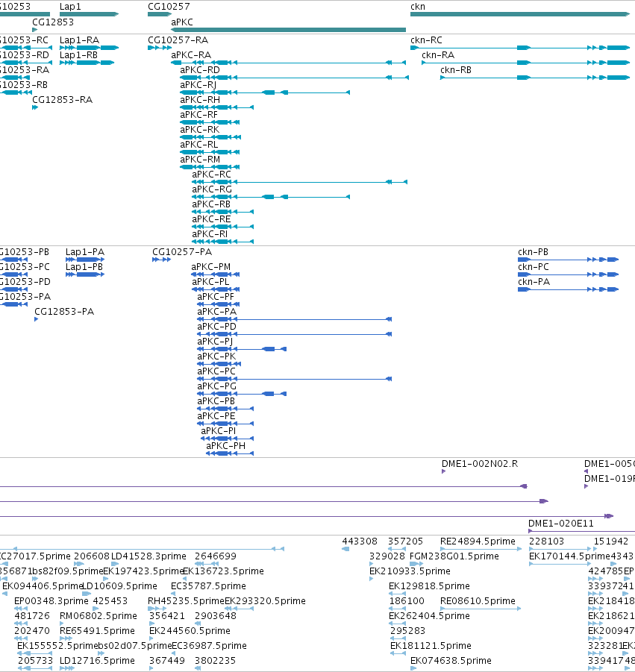635x672 pixels.
Task: Select the LD41528.3prime EST label
Action: pyautogui.click(x=148, y=556)
